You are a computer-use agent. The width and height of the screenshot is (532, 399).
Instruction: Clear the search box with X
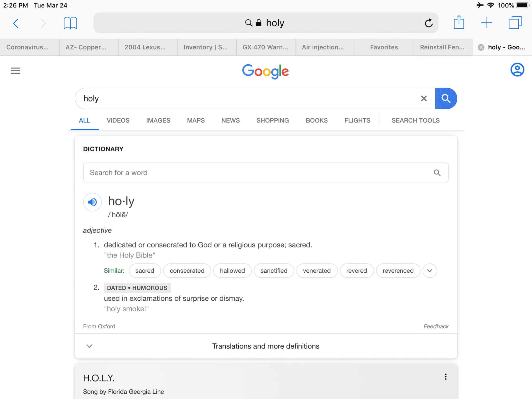tap(424, 98)
